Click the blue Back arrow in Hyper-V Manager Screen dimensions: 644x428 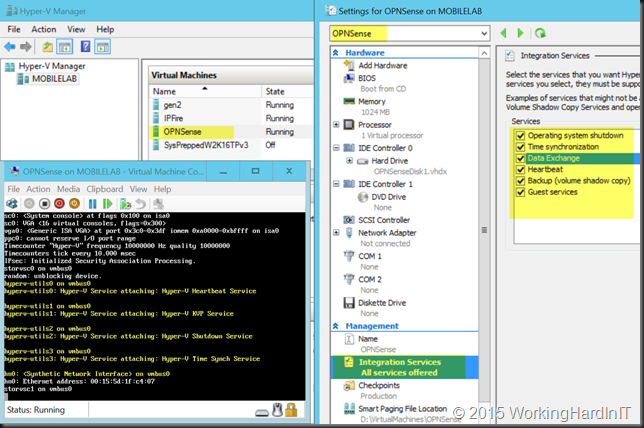click(10, 47)
